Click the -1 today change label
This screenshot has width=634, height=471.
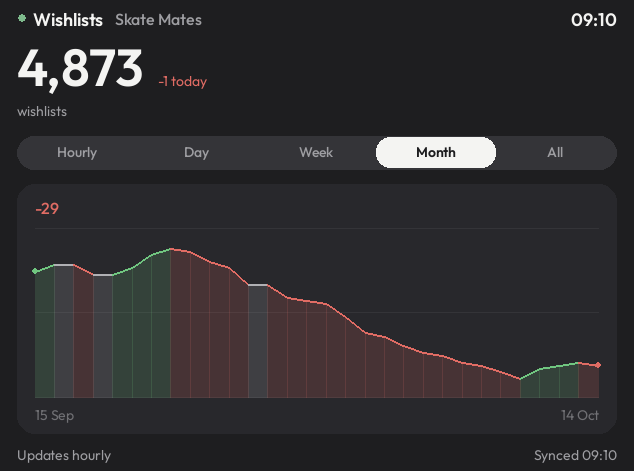182,81
